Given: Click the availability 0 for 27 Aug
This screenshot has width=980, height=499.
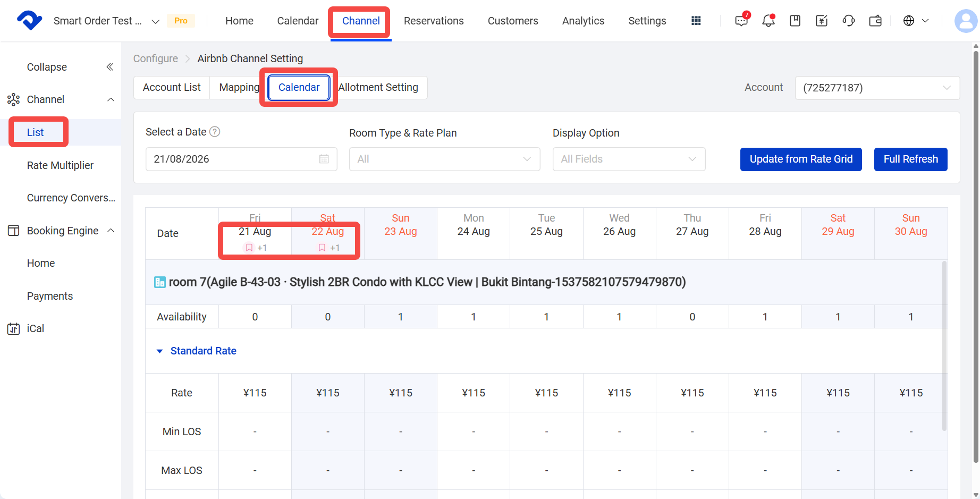Looking at the screenshot, I should coord(692,317).
